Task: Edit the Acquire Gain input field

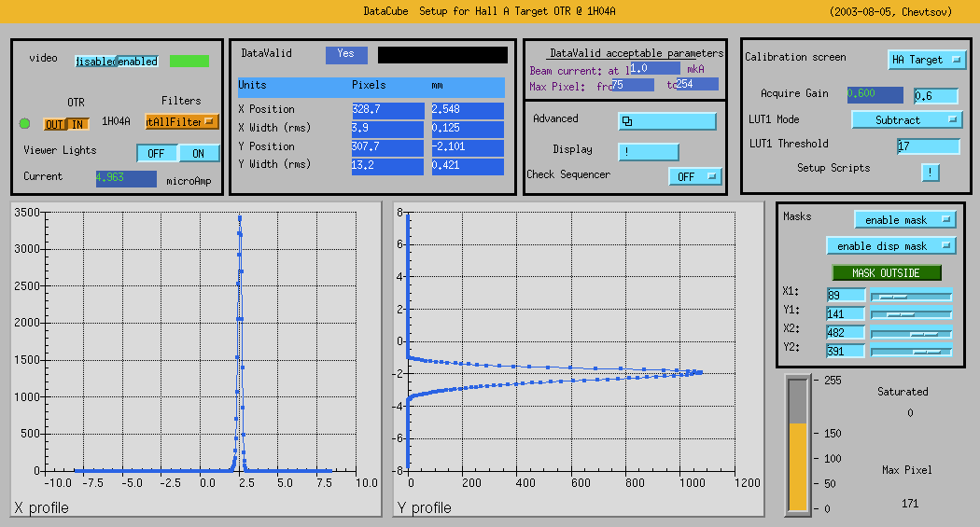Action: point(935,95)
